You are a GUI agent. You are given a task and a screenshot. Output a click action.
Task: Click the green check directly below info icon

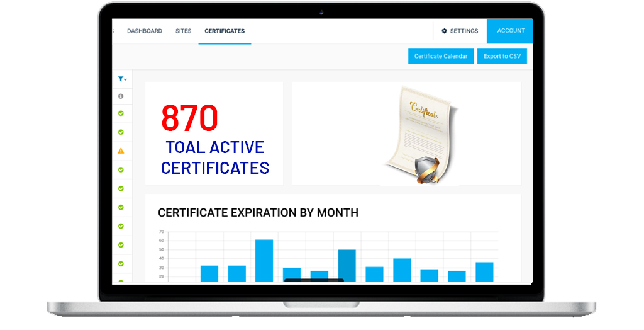coord(121,114)
